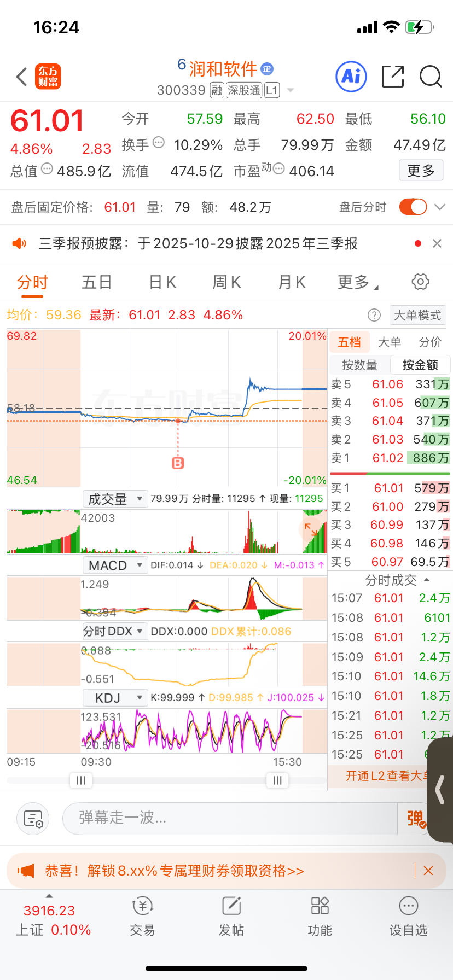Image resolution: width=453 pixels, height=980 pixels.
Task: Tap the 上证 3916.23 index ticker
Action: tap(53, 920)
